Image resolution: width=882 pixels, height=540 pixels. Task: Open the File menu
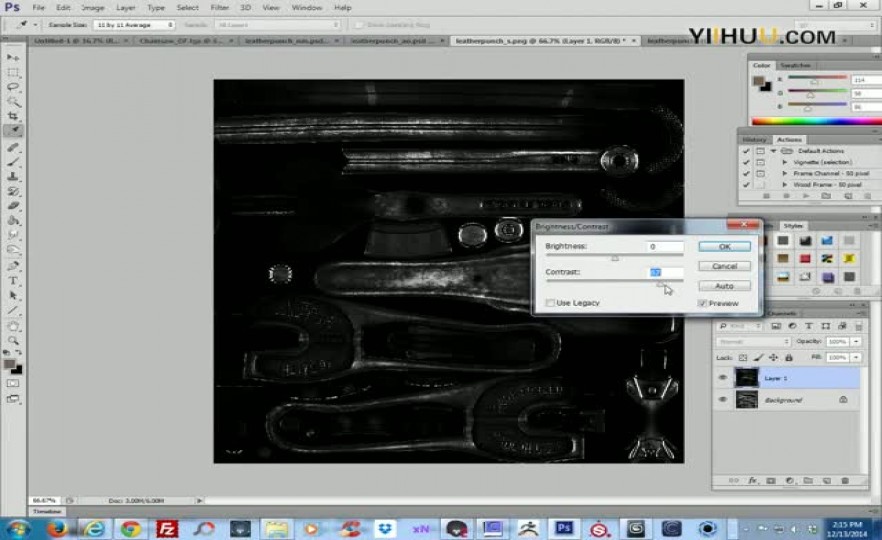click(38, 8)
